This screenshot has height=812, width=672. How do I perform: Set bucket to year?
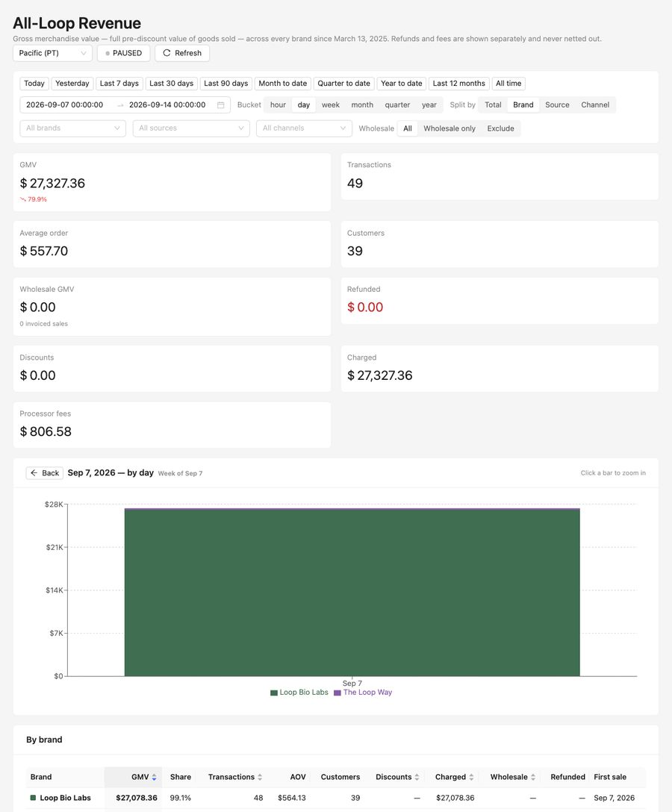pos(429,104)
